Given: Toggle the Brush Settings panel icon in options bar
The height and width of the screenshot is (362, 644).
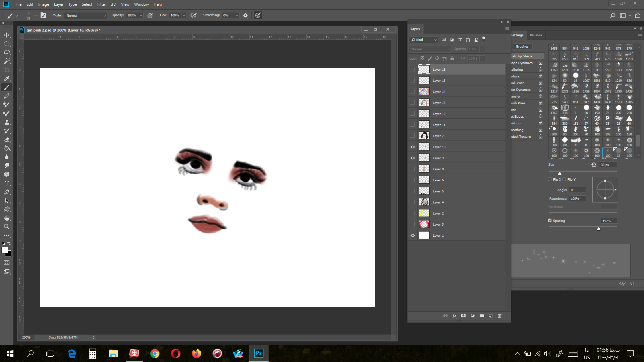Looking at the screenshot, I should (43, 15).
